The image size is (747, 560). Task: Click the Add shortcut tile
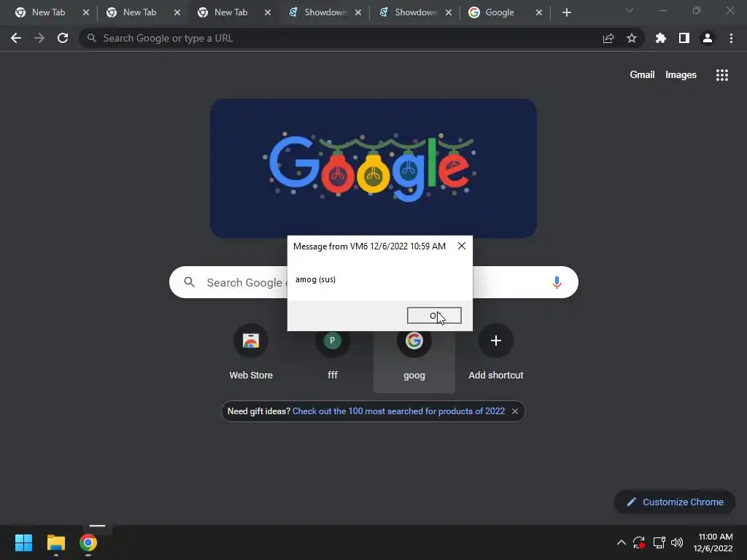tap(496, 352)
